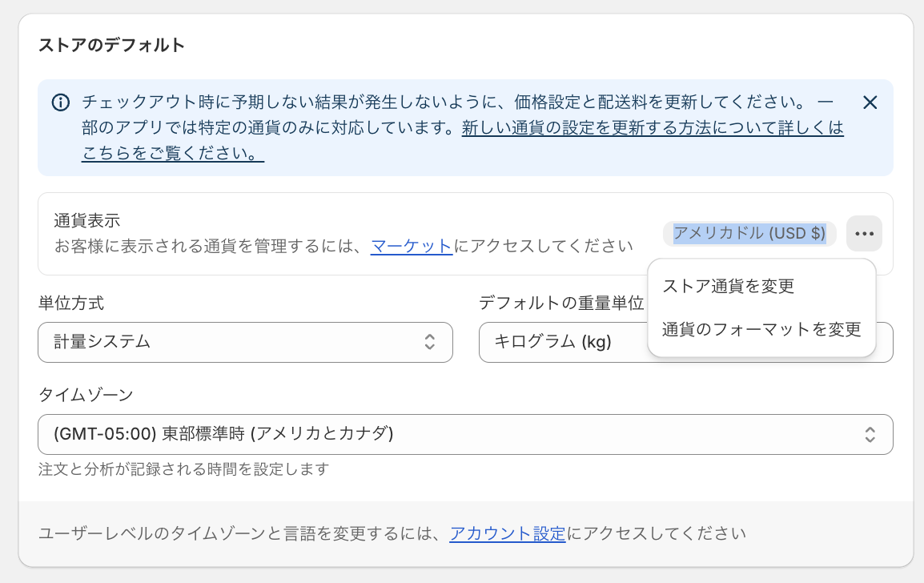This screenshot has height=583, width=924.
Task: Click the 通貨表示 label
Action: pos(87,220)
